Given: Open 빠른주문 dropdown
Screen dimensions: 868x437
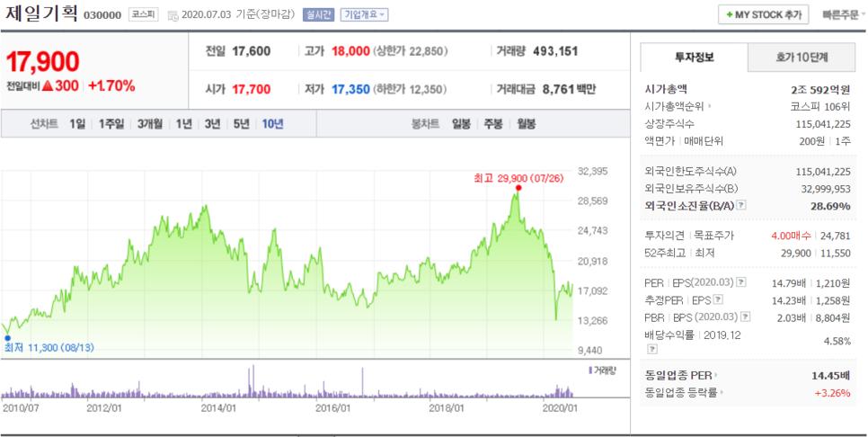Looking at the screenshot, I should click(x=845, y=15).
